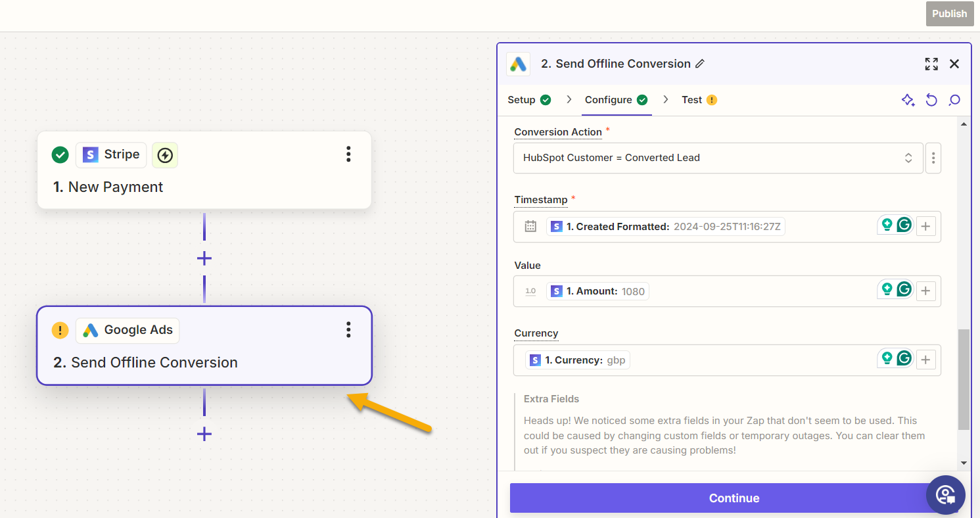This screenshot has height=518, width=980.
Task: Click the lightbulb icon in the Timestamp field
Action: click(x=887, y=225)
